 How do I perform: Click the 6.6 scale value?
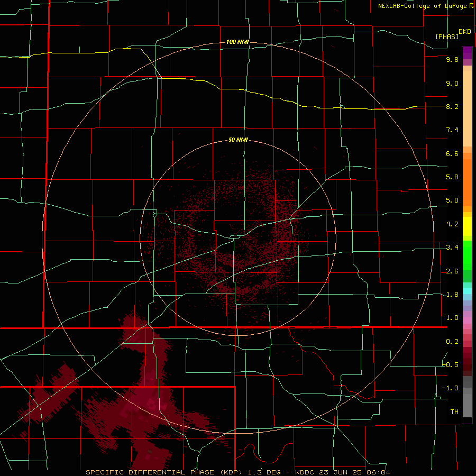point(452,153)
